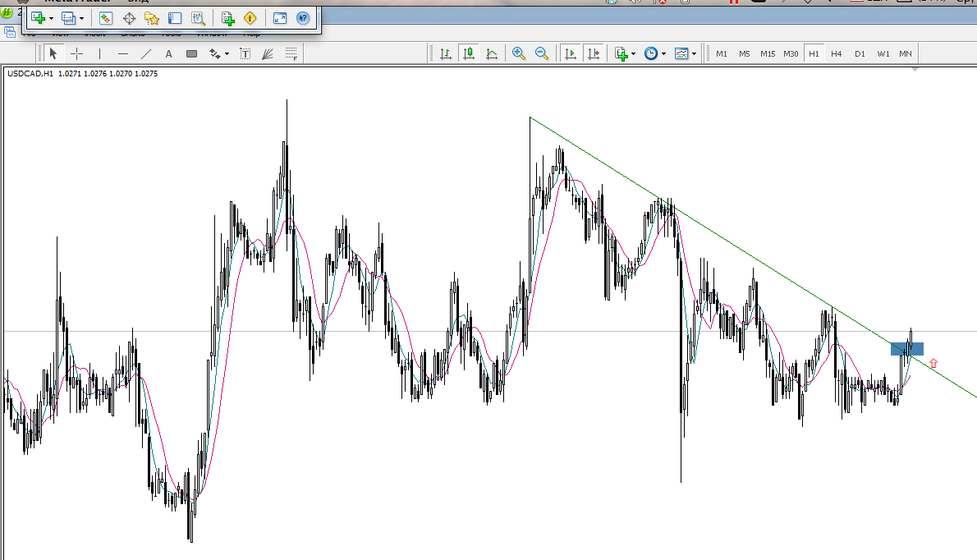Expand the Arrows tool dropdown arrow
Viewport: 977px width, 560px height.
(227, 54)
